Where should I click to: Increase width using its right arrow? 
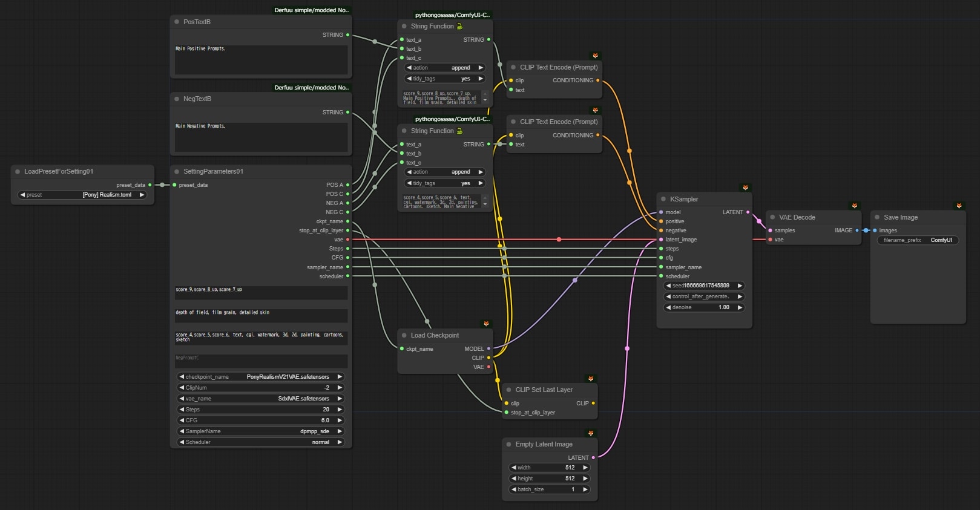pos(585,468)
